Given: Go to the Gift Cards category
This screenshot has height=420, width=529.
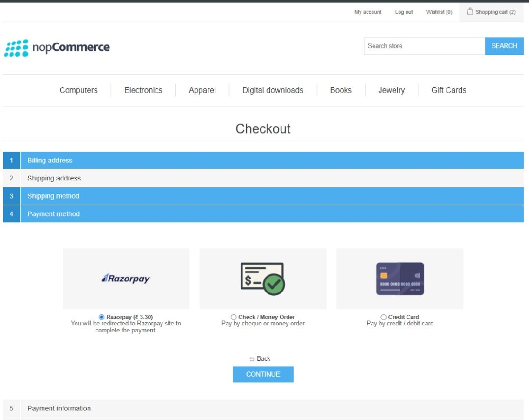Looking at the screenshot, I should tap(449, 90).
